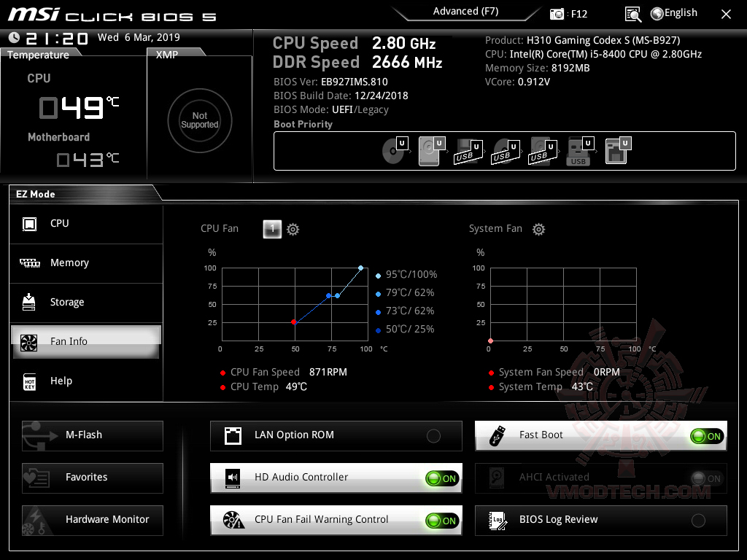Select the 95°C/100% fan curve point
This screenshot has width=747, height=560.
click(x=360, y=268)
